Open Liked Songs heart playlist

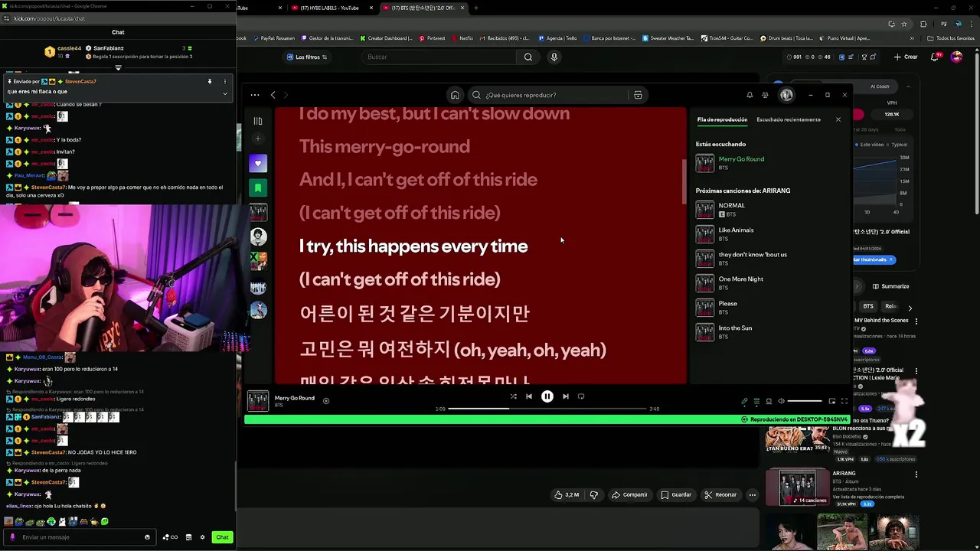coord(258,163)
